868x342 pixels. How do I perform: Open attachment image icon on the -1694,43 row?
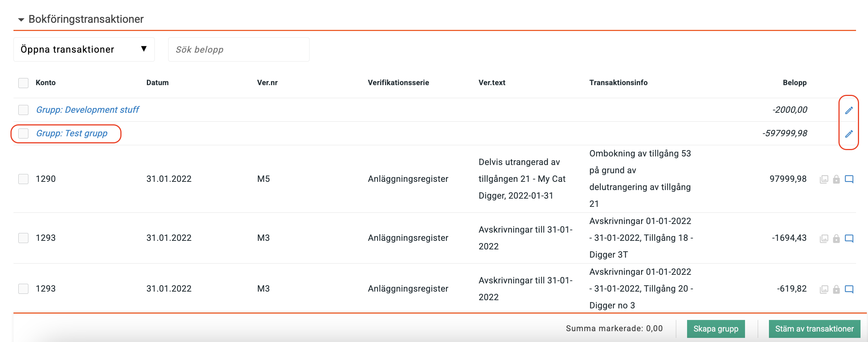(x=824, y=238)
